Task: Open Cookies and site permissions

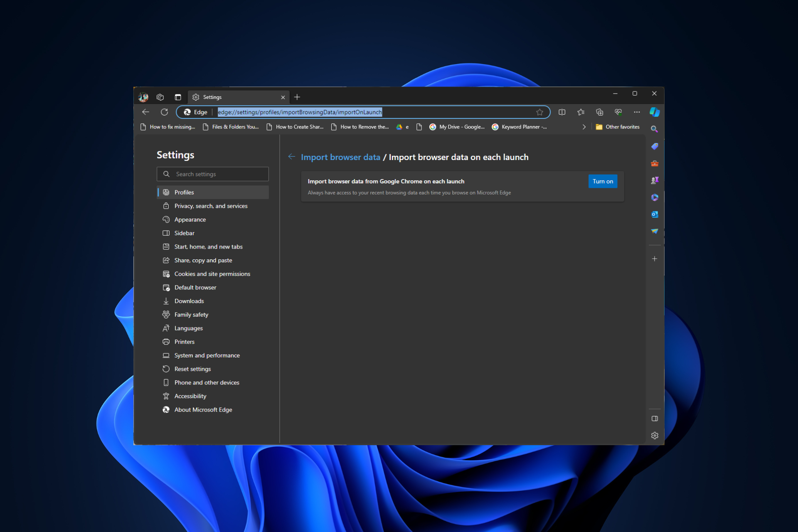Action: click(x=213, y=274)
